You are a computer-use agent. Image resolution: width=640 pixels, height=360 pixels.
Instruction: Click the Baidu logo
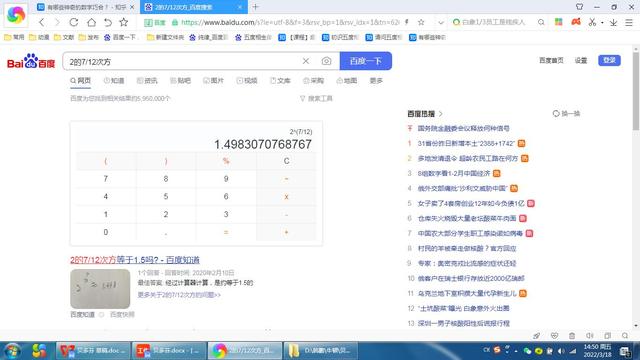(x=31, y=62)
